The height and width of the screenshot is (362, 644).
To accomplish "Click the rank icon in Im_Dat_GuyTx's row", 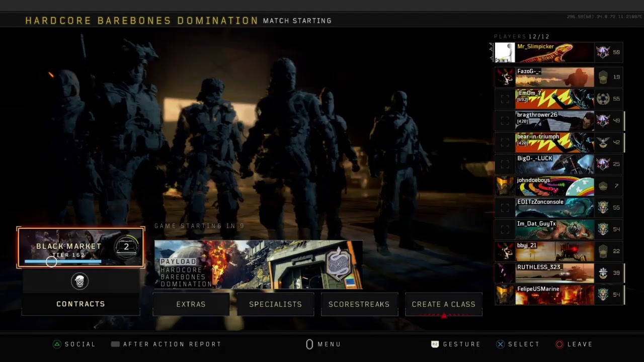I will pos(603,230).
